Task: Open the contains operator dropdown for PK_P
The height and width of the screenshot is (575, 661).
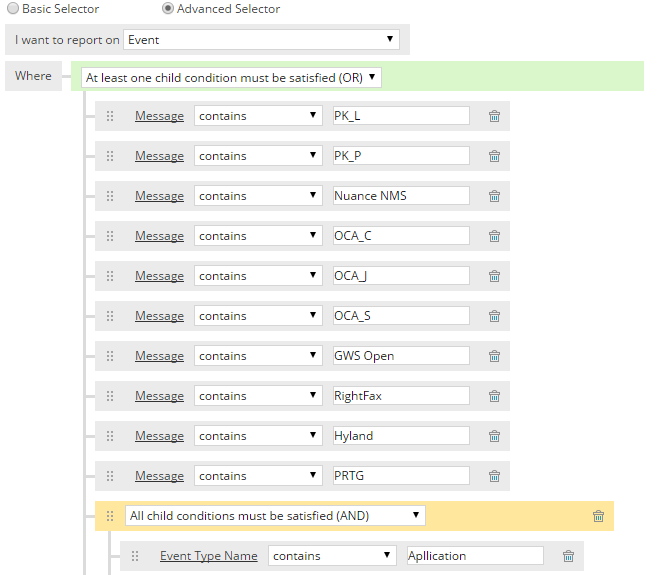Action: point(258,156)
